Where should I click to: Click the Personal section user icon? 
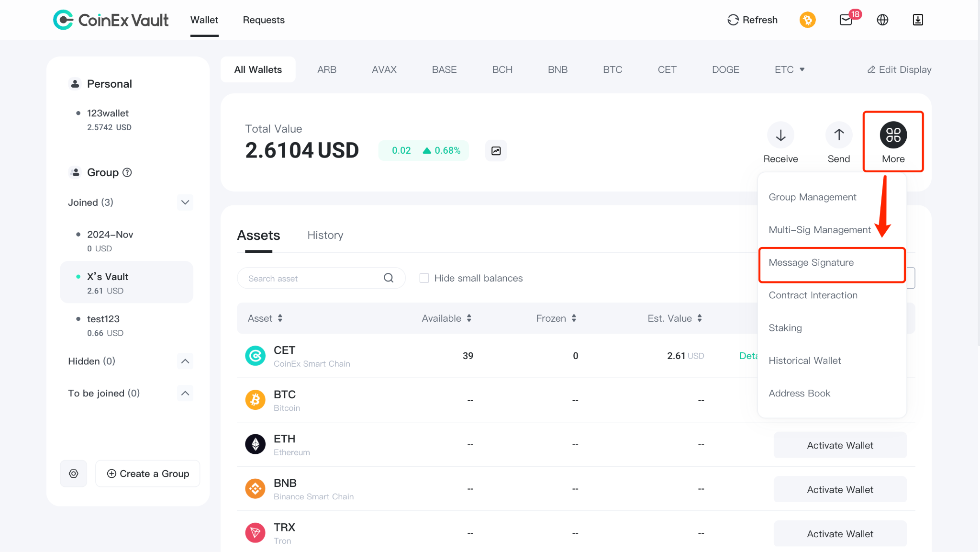coord(75,84)
